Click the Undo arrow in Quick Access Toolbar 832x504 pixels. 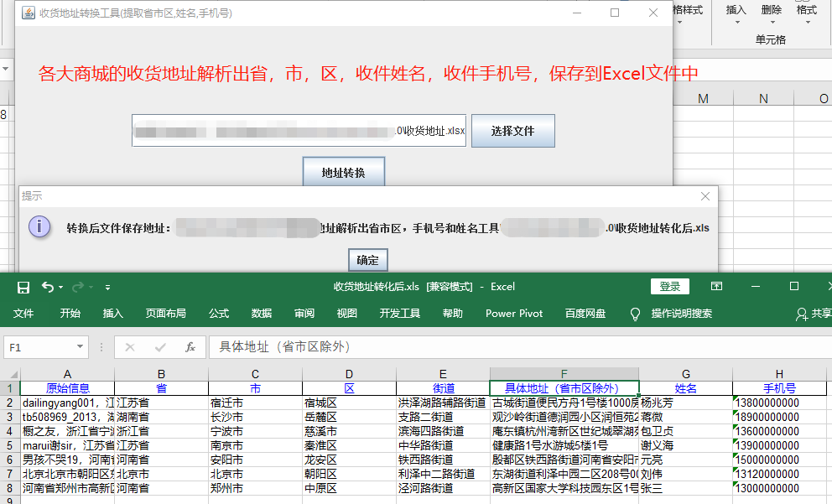[x=47, y=287]
